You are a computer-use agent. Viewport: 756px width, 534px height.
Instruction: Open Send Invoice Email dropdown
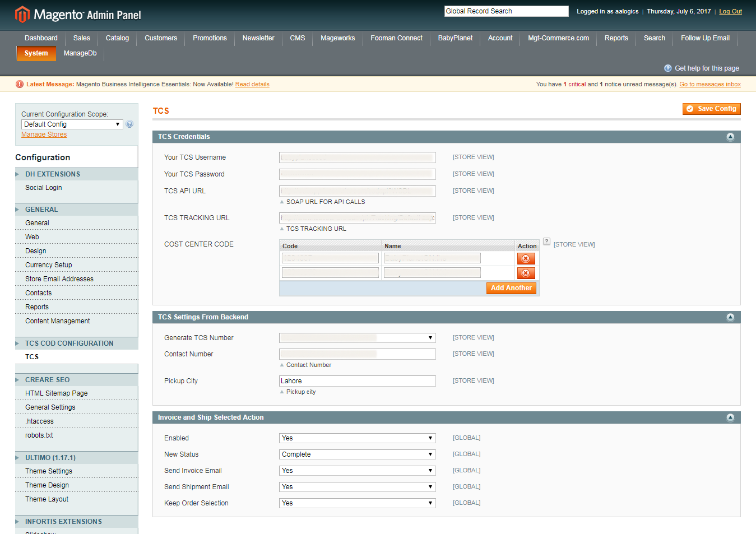point(358,471)
